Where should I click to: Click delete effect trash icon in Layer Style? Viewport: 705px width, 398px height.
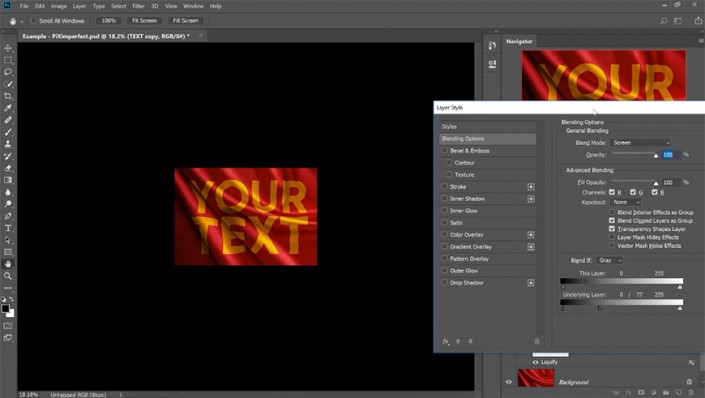click(537, 341)
